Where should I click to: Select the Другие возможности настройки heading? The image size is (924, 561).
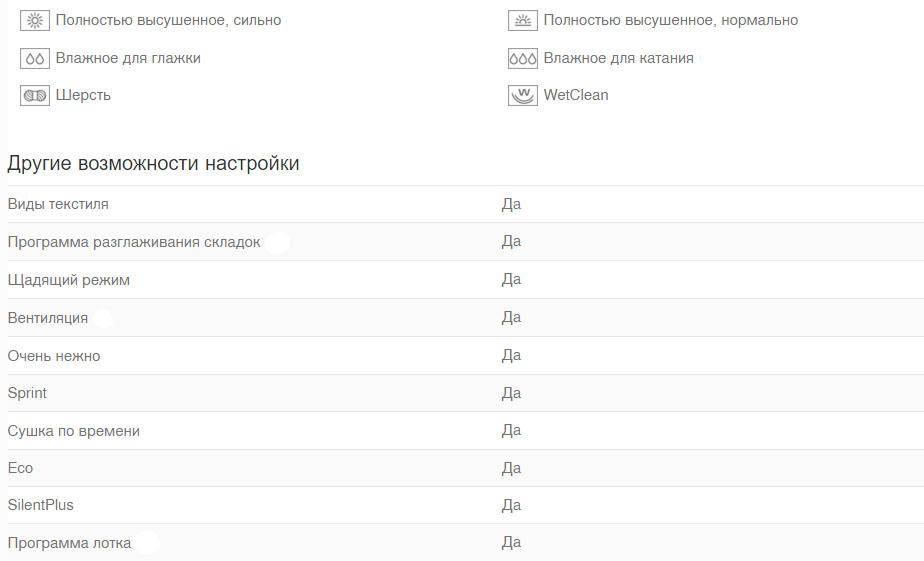pyautogui.click(x=153, y=163)
